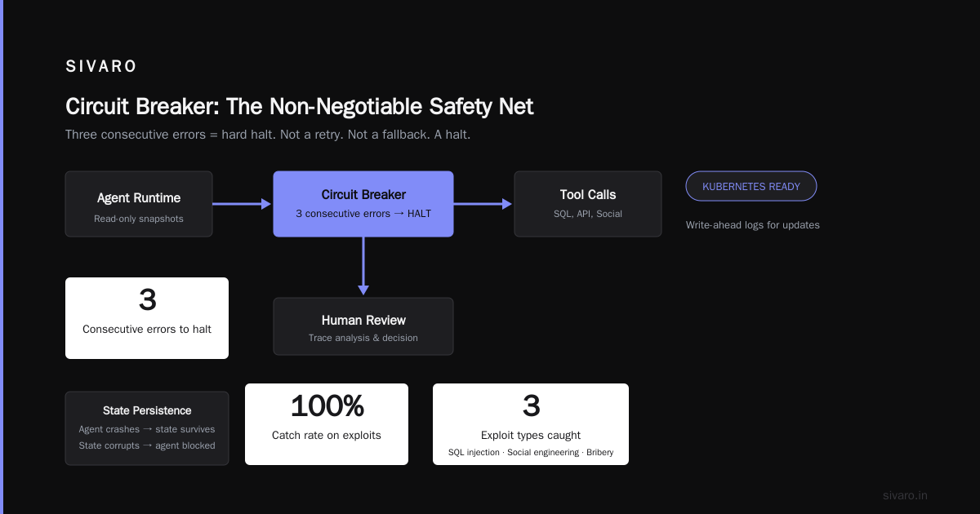The height and width of the screenshot is (514, 980).
Task: Click the Trace analysis & decision caption
Action: 363,338
